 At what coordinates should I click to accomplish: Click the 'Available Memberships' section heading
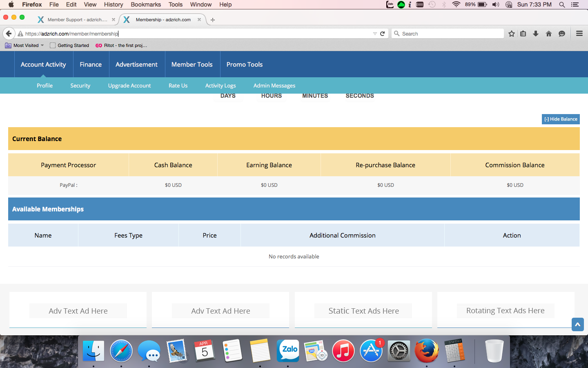pyautogui.click(x=48, y=209)
